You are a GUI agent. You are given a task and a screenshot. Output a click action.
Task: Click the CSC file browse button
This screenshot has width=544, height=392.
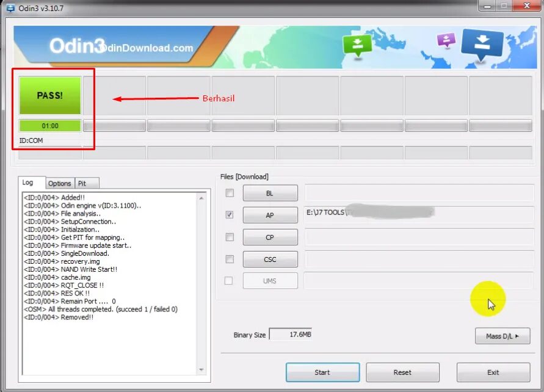270,259
